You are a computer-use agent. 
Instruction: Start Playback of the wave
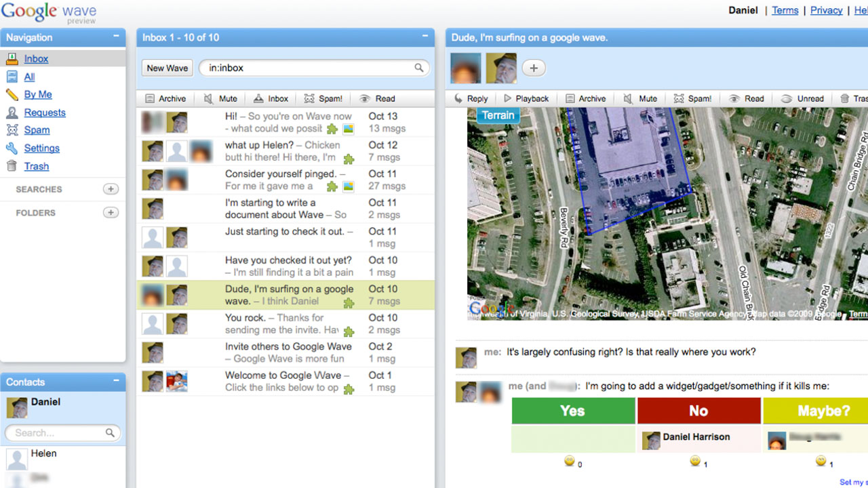pyautogui.click(x=526, y=98)
